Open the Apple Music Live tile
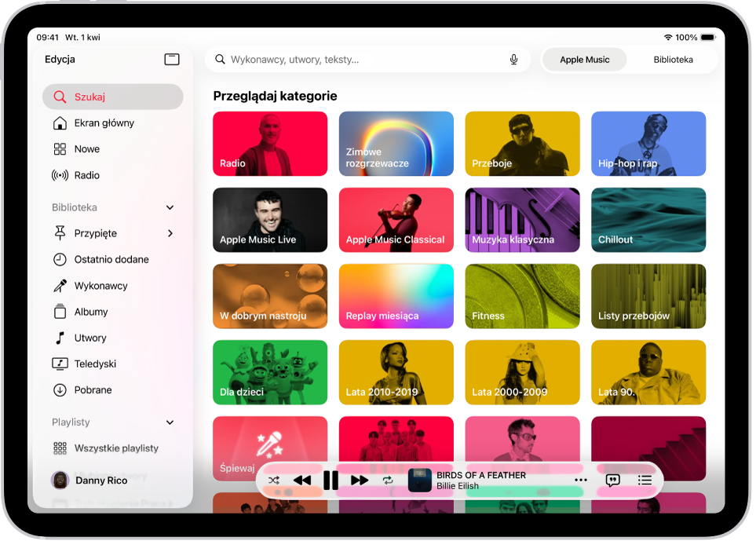756x541 pixels. (x=270, y=220)
